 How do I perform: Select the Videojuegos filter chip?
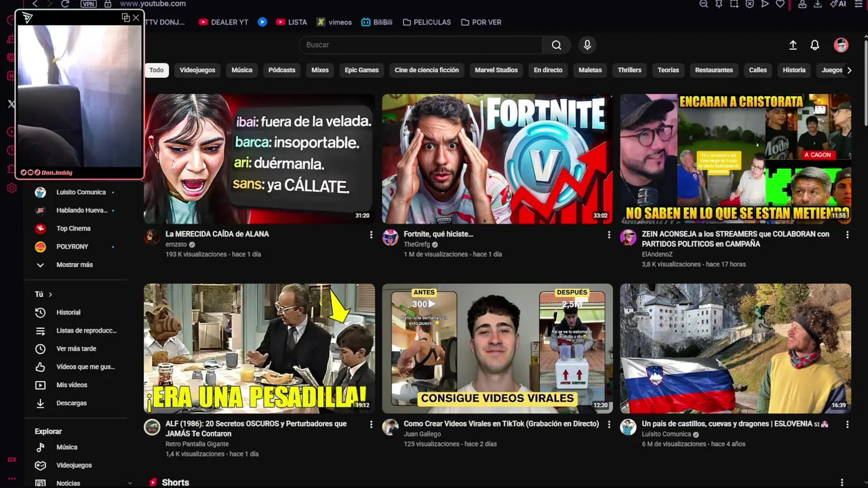(x=197, y=70)
